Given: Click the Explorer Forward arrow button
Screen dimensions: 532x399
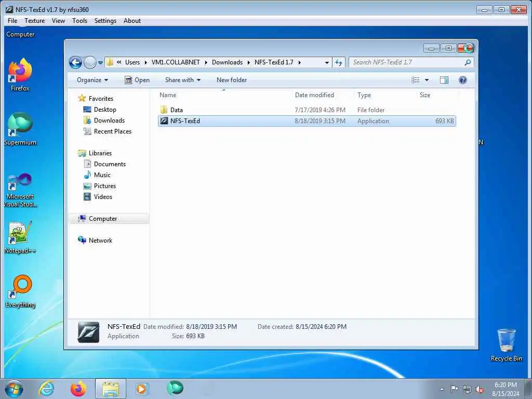Looking at the screenshot, I should click(90, 62).
